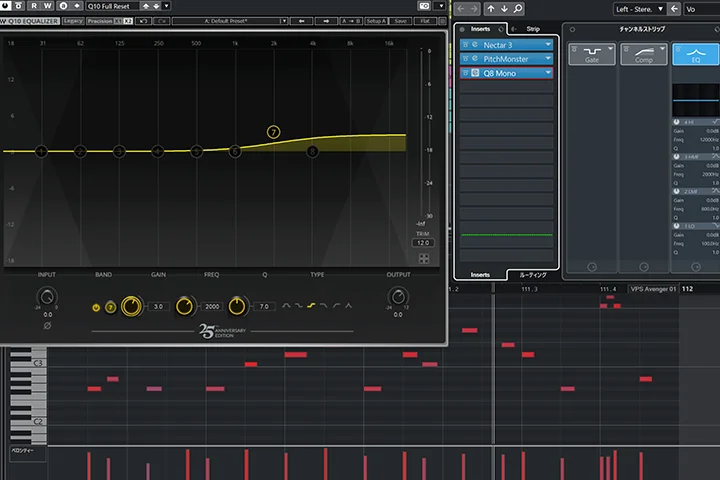Switch to the Strip tab
Screen dimensions: 720x480
click(533, 29)
